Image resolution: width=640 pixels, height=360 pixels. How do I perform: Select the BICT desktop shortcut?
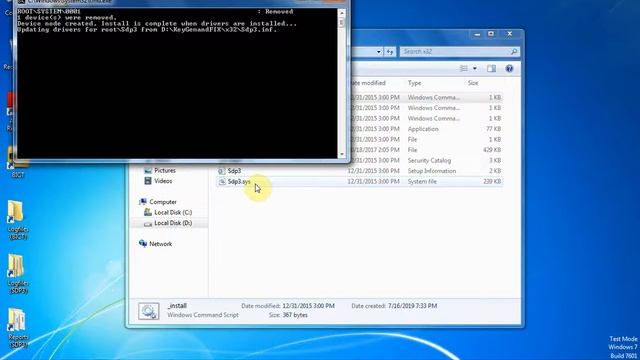coord(17,163)
